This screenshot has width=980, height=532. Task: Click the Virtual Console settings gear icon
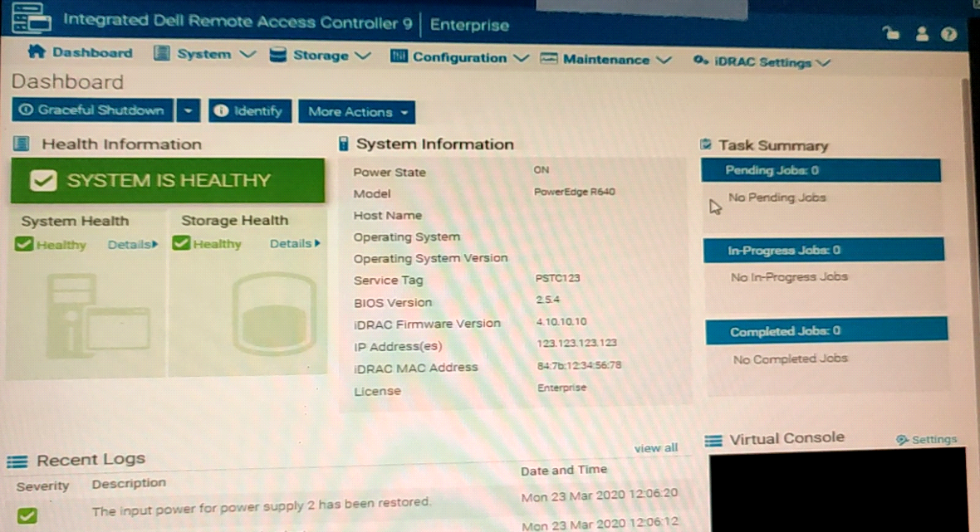click(x=902, y=440)
